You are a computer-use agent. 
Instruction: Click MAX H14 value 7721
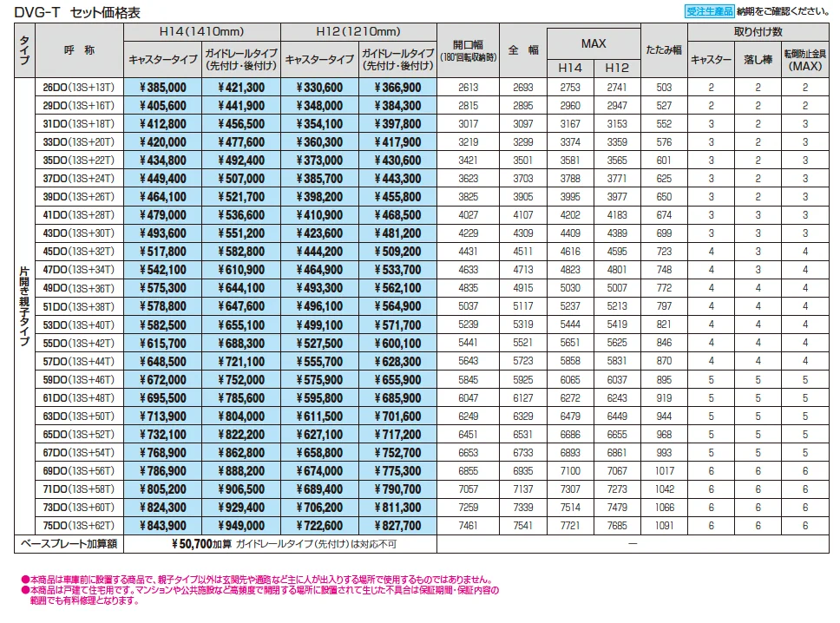point(570,526)
